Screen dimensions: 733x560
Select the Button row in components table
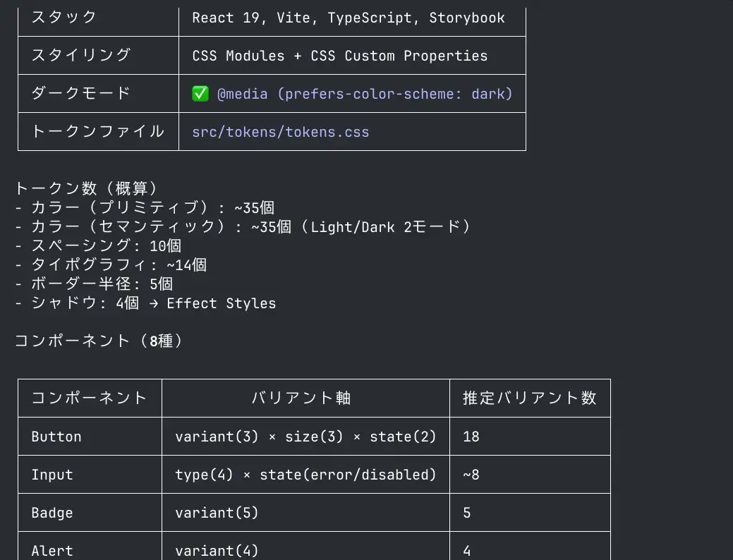[x=314, y=436]
